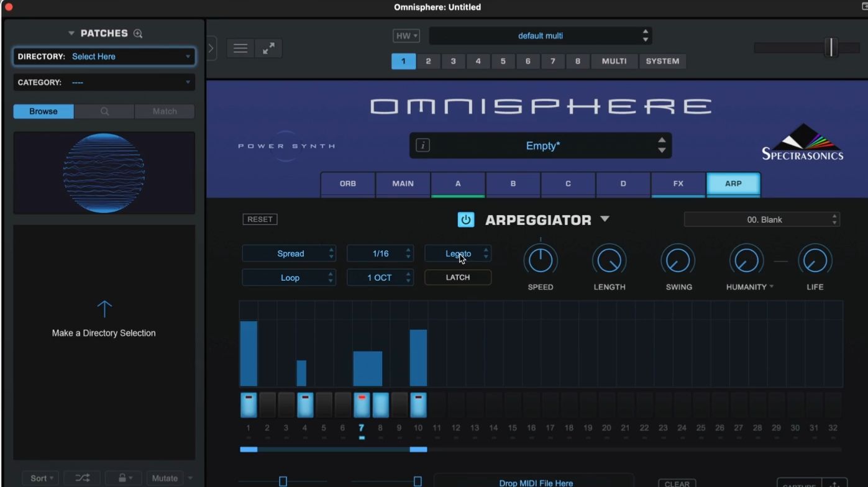The width and height of the screenshot is (868, 487).
Task: Open the MULTI page
Action: (614, 61)
